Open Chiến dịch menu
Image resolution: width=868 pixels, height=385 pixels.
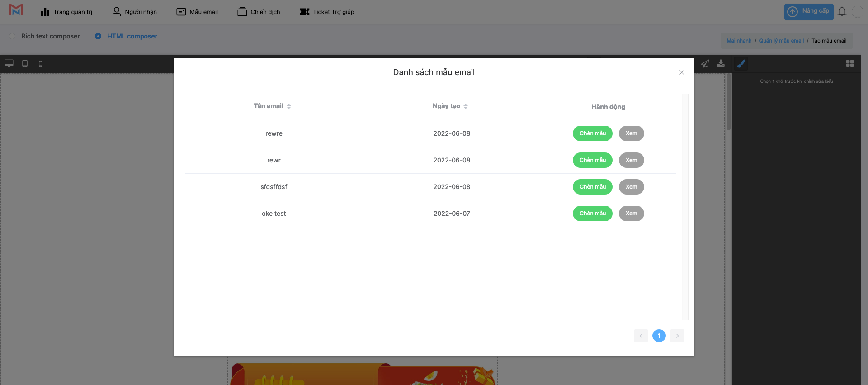click(x=259, y=12)
